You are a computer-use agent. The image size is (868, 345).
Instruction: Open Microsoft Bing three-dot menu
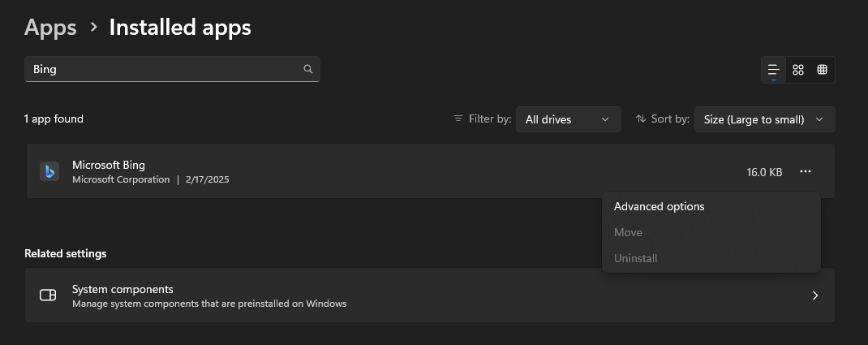(x=806, y=171)
